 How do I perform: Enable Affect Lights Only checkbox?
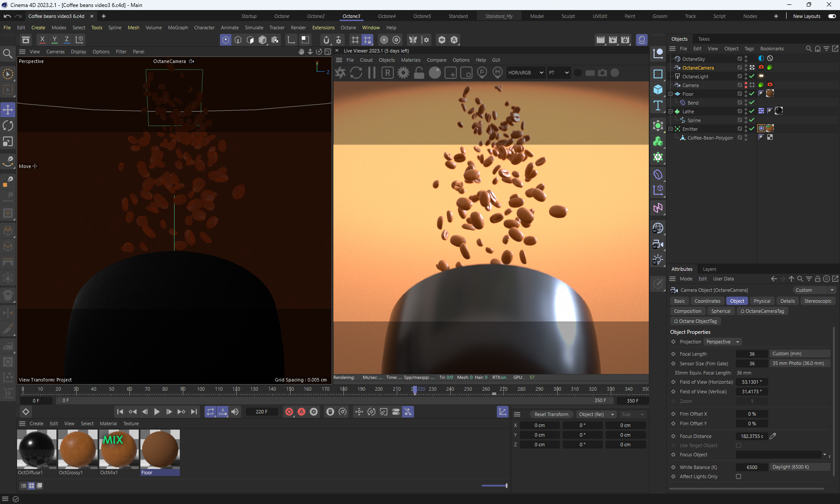(x=738, y=476)
